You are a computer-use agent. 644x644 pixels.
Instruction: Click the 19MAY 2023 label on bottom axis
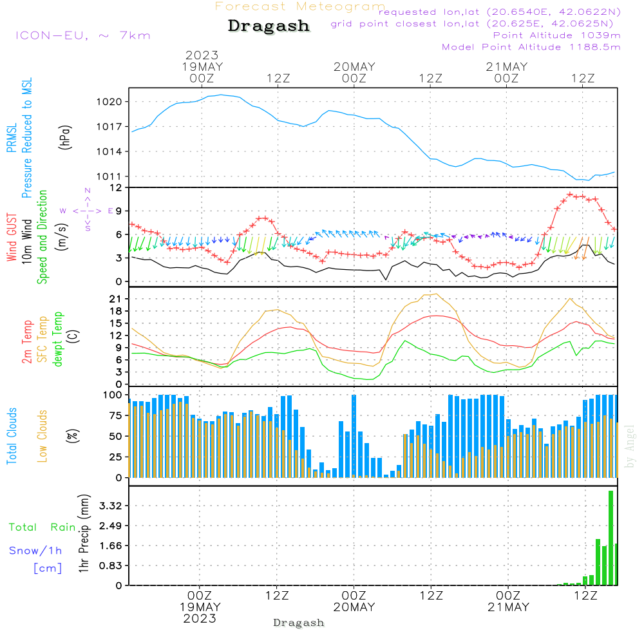(x=200, y=612)
